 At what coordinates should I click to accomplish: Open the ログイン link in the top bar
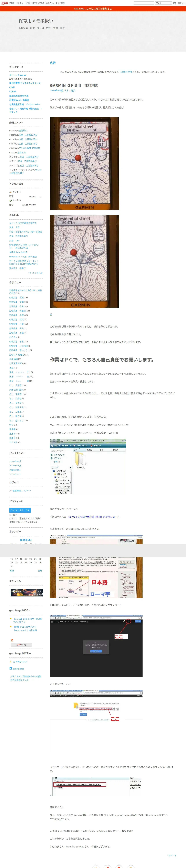182,3
